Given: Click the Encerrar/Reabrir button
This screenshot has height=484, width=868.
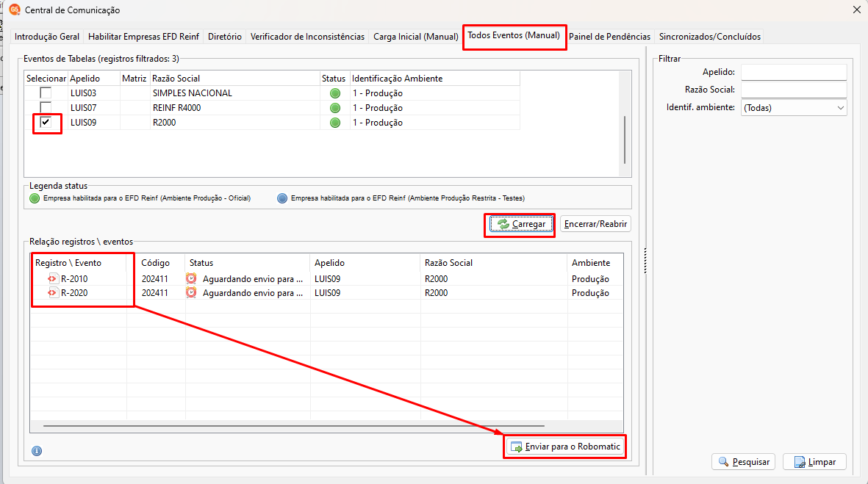Looking at the screenshot, I should pos(595,224).
